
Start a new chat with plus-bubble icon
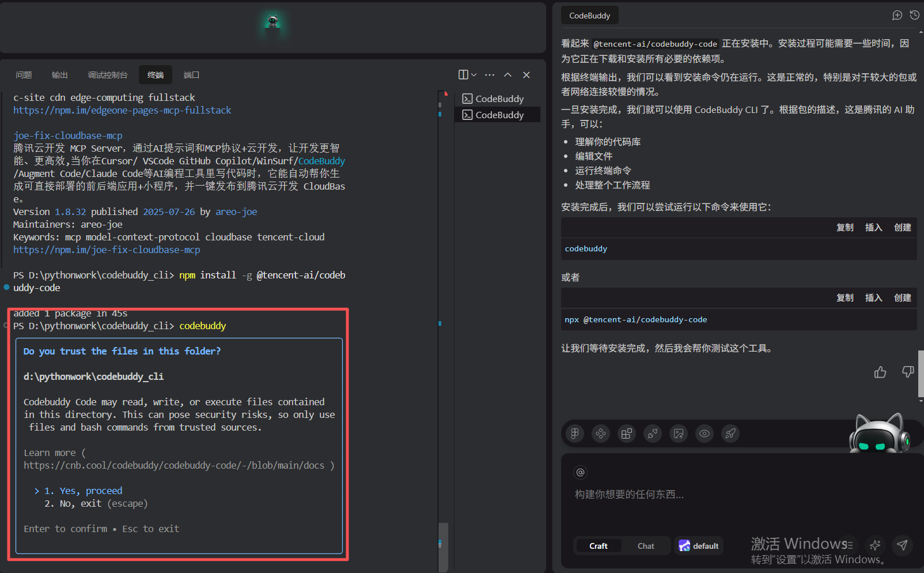(x=897, y=16)
